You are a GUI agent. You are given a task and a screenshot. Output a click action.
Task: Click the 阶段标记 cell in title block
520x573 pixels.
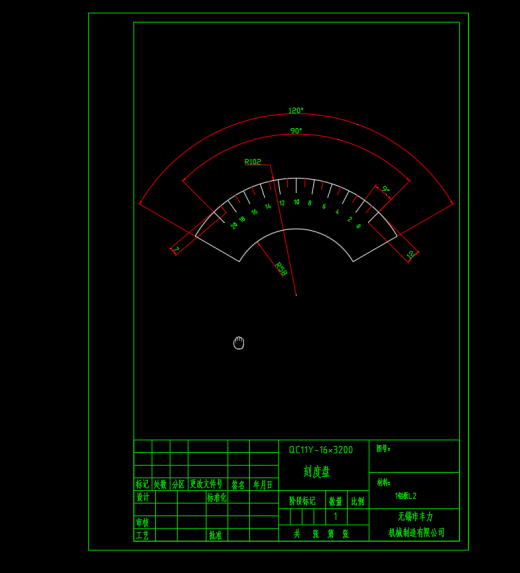[302, 501]
